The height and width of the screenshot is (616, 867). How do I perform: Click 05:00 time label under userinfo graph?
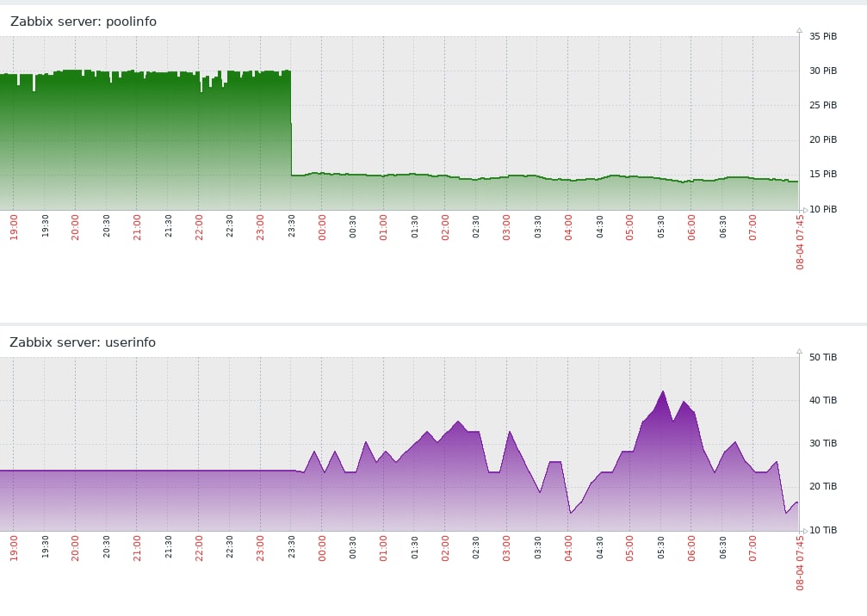pos(629,548)
